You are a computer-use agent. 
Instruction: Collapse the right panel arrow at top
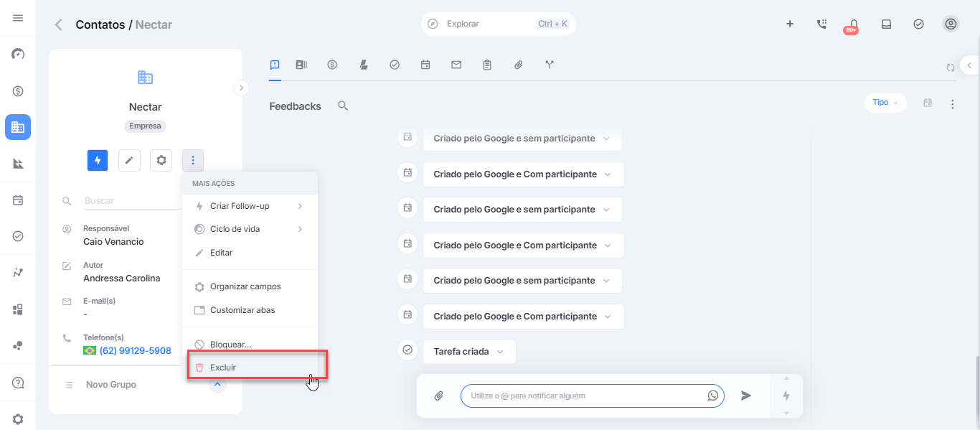[x=969, y=65]
